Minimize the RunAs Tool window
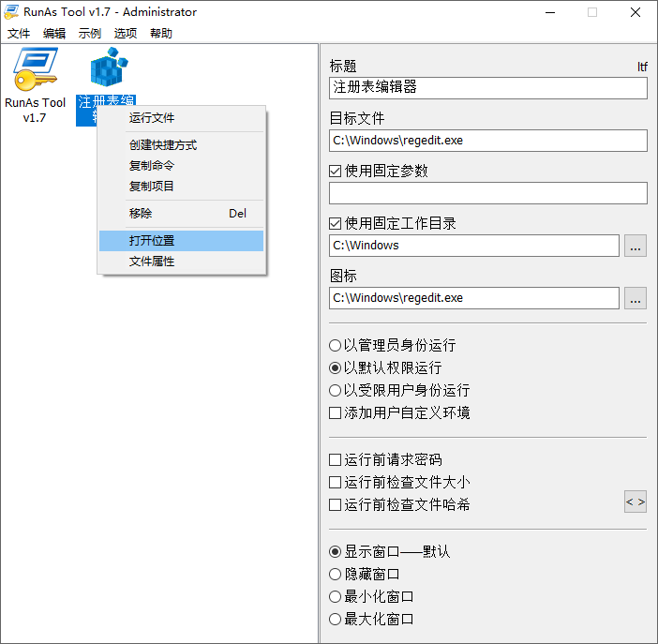Image resolution: width=658 pixels, height=644 pixels. [x=550, y=12]
